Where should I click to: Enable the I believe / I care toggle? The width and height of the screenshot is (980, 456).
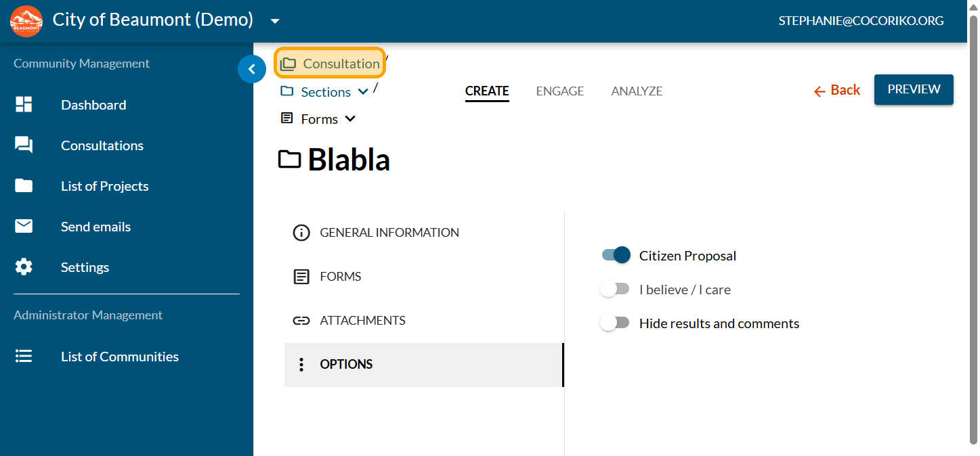616,290
